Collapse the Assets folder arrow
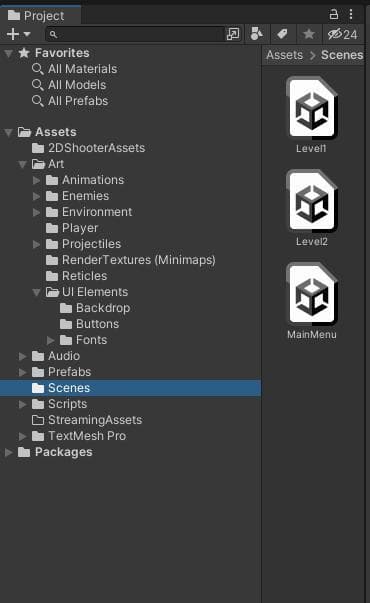Screen dimensions: 370x603 pos(8,133)
